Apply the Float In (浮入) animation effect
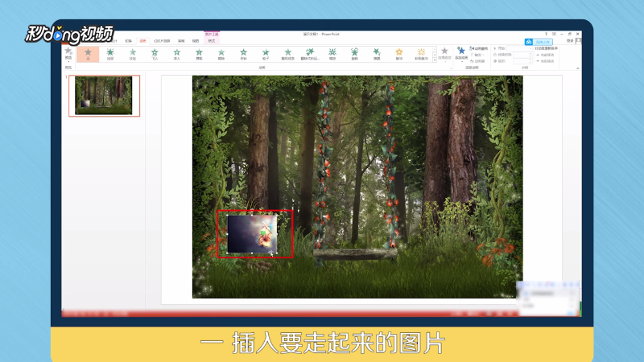The height and width of the screenshot is (362, 644). [x=176, y=54]
